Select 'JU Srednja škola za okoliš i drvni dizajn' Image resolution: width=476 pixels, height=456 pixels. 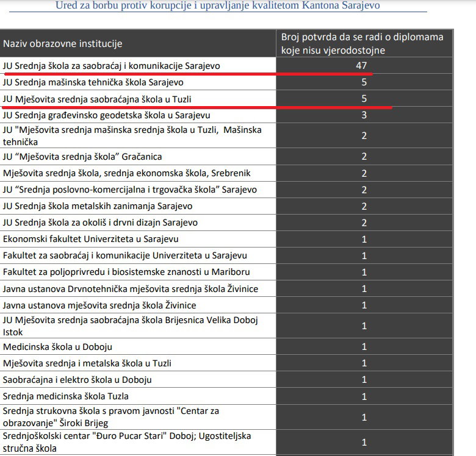100,223
